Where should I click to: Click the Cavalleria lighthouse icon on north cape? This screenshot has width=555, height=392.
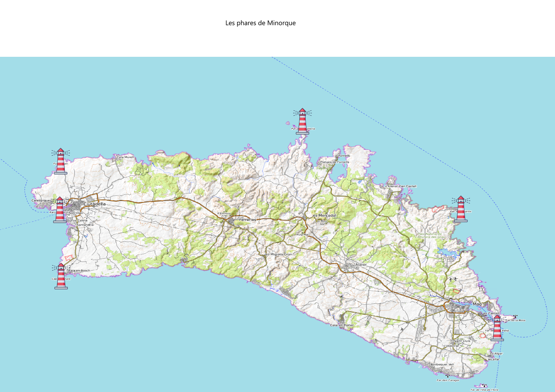pyautogui.click(x=302, y=121)
